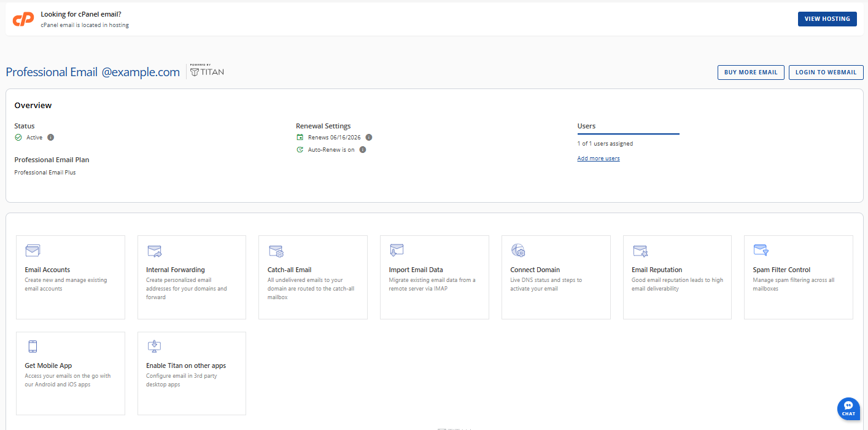Click the info icon next to Active status

[x=51, y=138]
